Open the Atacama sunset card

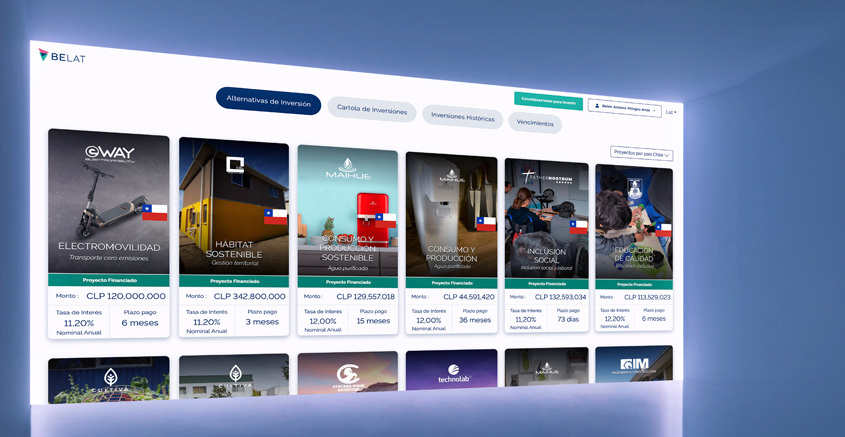(x=348, y=372)
